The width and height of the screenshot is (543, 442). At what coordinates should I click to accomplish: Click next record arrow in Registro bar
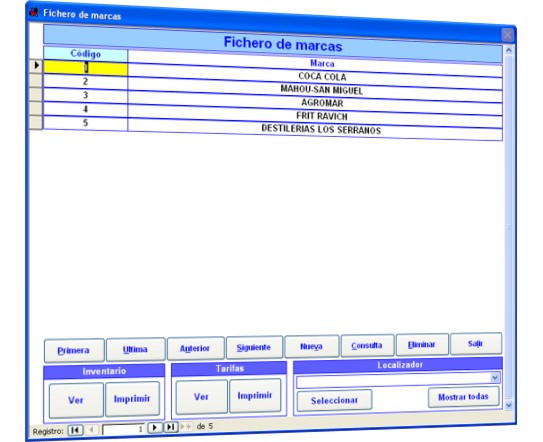(x=155, y=427)
